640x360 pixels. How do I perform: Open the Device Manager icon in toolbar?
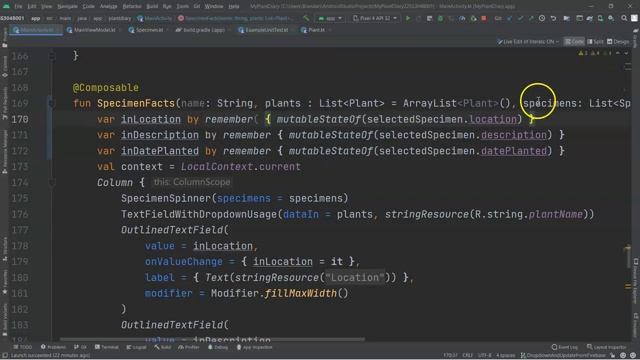pyautogui.click(x=600, y=18)
